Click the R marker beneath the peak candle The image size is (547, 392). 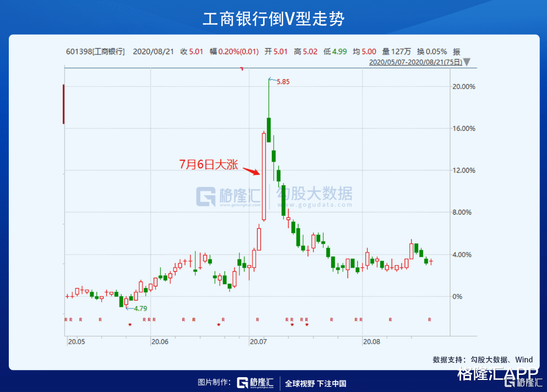(256, 318)
